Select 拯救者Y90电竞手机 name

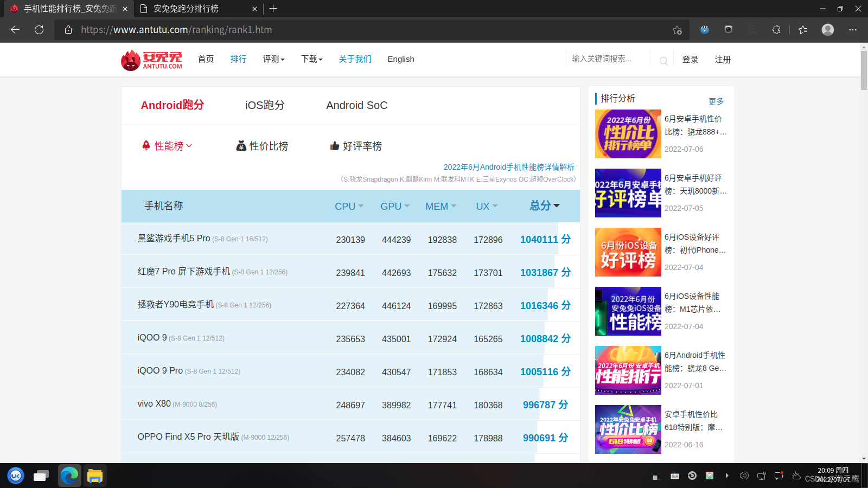(x=176, y=305)
